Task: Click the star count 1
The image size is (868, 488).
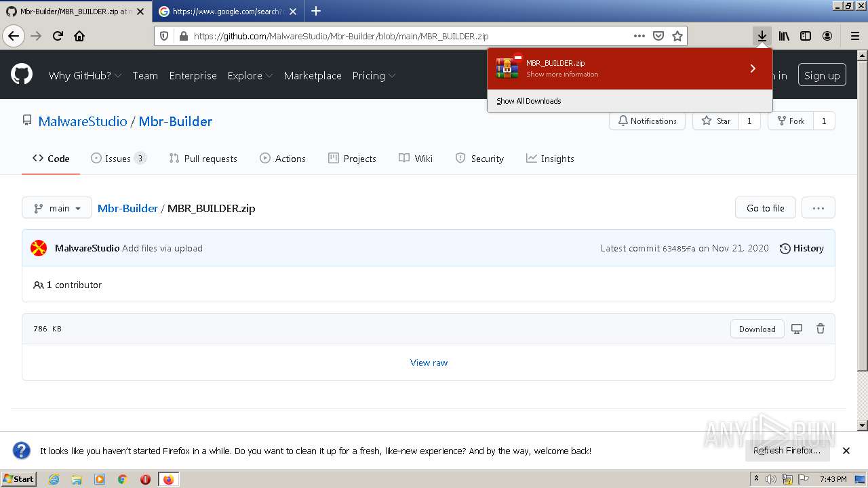Action: point(749,121)
